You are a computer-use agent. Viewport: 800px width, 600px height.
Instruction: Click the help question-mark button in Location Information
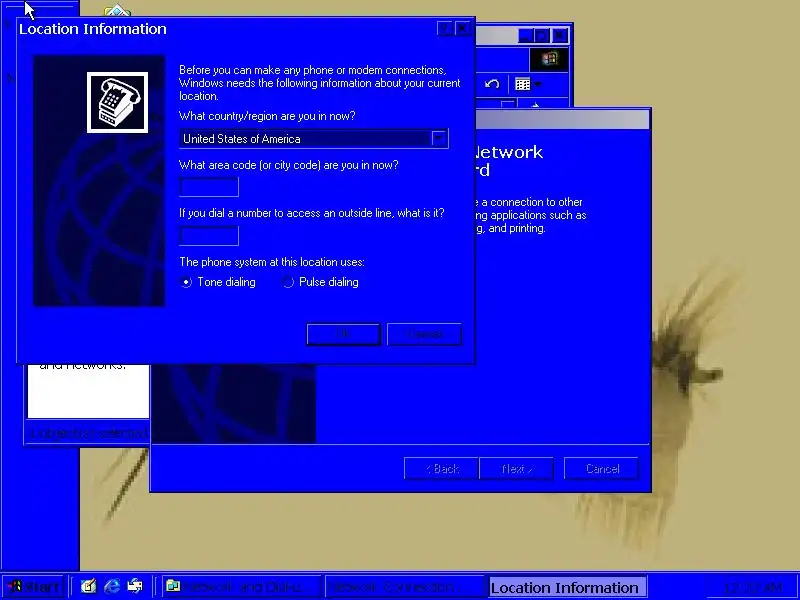tap(445, 29)
